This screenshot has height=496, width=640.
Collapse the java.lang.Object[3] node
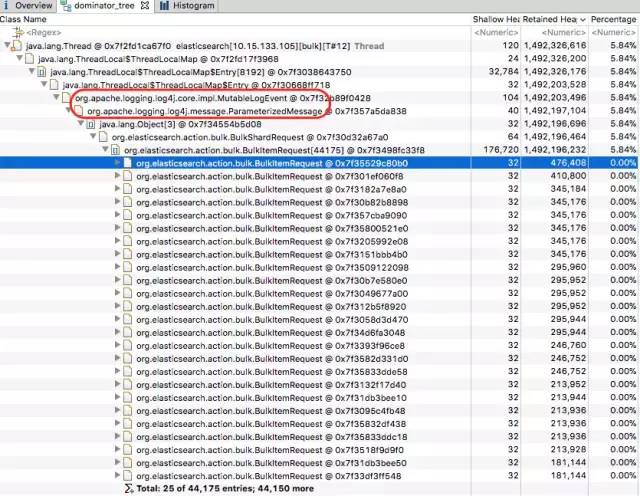(x=81, y=123)
